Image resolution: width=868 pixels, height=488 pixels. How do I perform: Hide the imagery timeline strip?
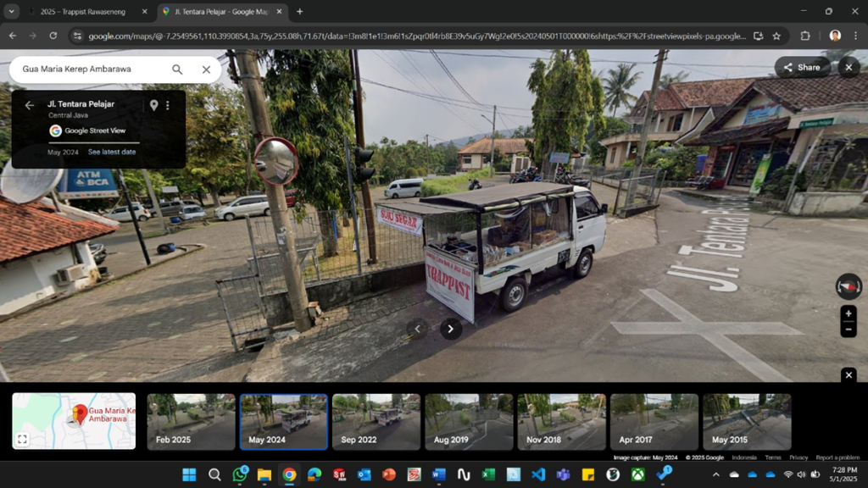tap(849, 375)
